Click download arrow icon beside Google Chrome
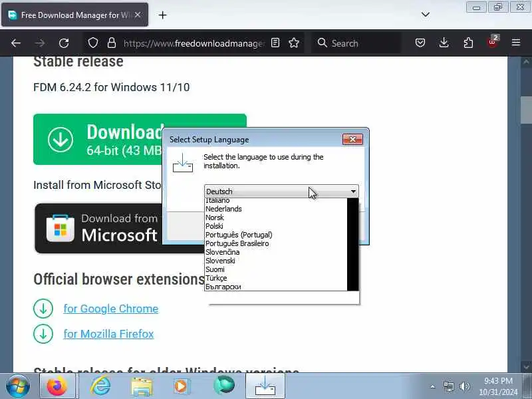The width and height of the screenshot is (532, 399). click(x=43, y=309)
